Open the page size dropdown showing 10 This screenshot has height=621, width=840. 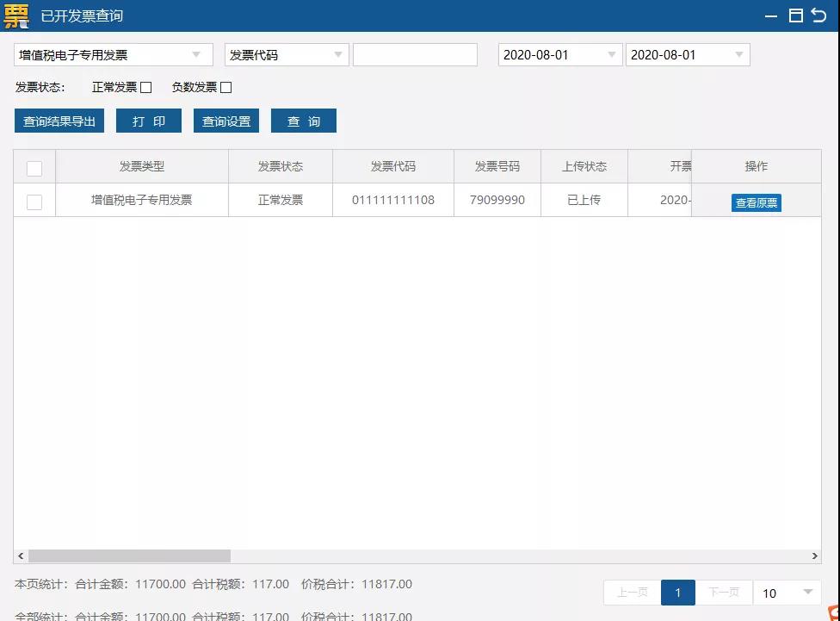click(x=787, y=593)
